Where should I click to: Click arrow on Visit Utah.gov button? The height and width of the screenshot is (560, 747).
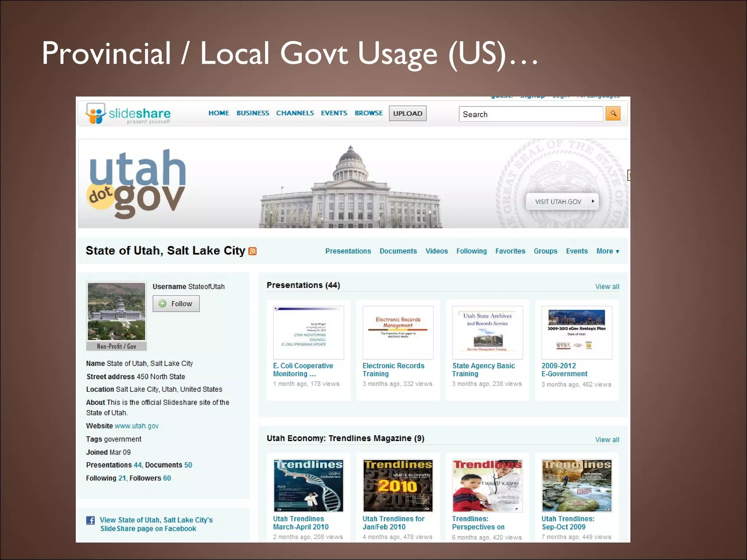(593, 201)
